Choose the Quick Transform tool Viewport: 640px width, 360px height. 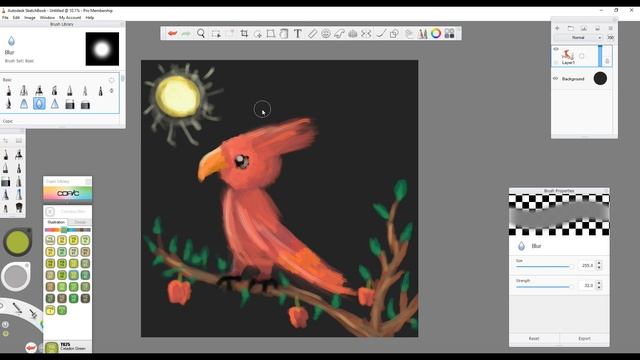pyautogui.click(x=258, y=33)
